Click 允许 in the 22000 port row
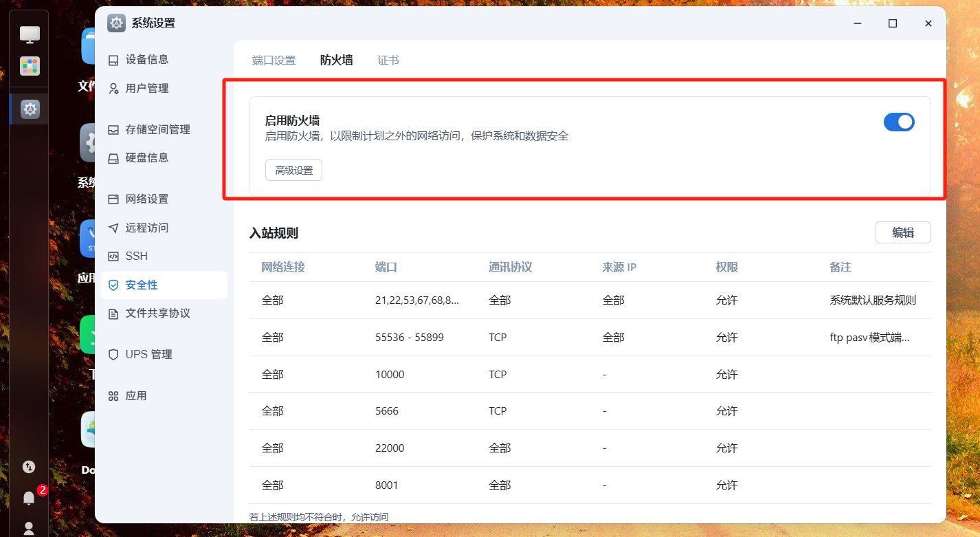 (x=727, y=448)
